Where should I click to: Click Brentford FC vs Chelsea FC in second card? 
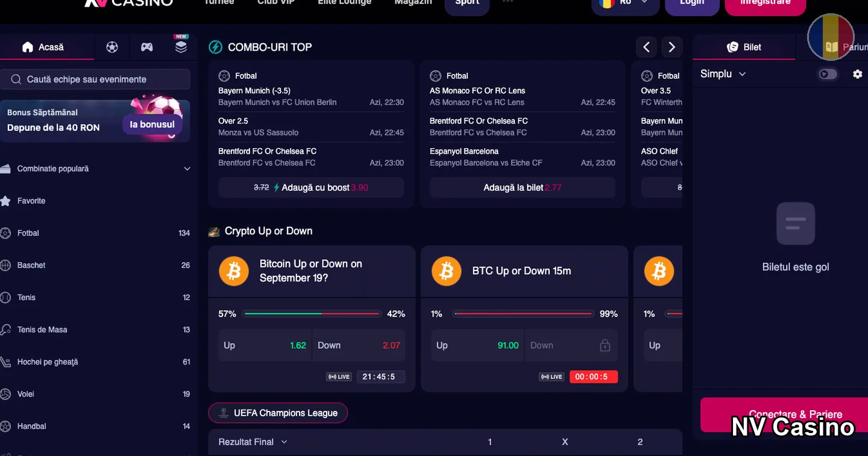point(478,133)
